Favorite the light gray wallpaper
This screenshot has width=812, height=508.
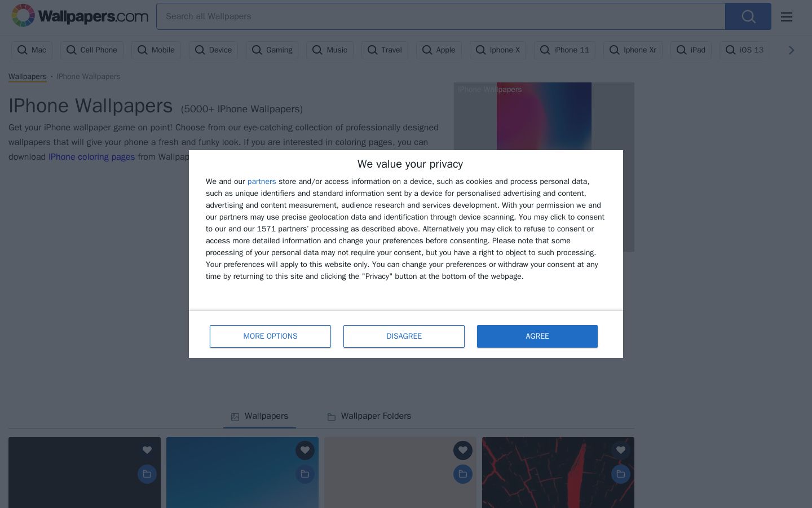pyautogui.click(x=463, y=450)
